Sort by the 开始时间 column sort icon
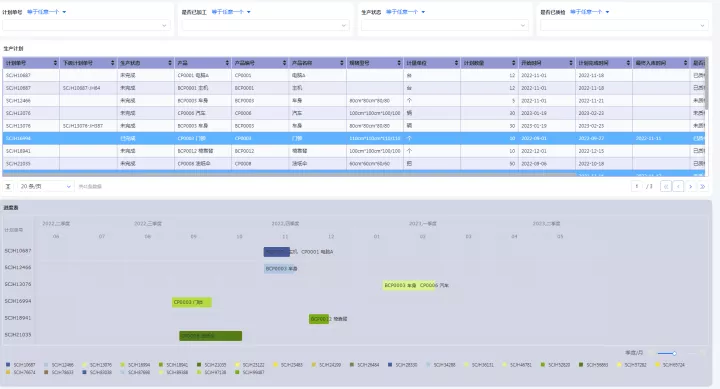Screen dimensions: 720x389 (571, 63)
